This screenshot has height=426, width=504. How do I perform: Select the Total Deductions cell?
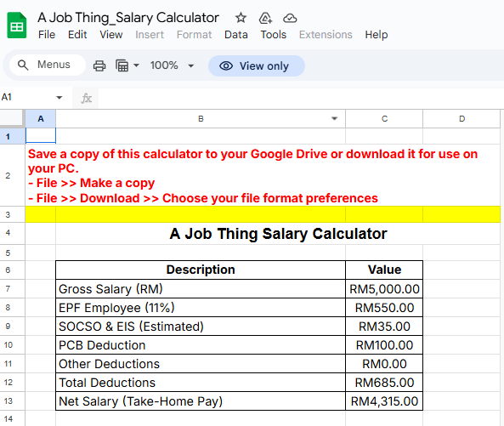tap(201, 383)
